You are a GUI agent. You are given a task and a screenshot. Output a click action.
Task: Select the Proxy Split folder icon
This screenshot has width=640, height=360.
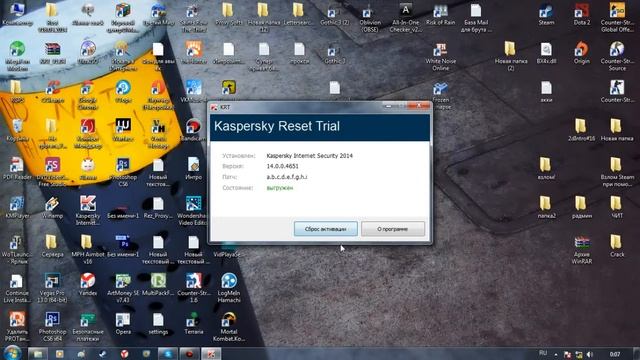[229, 14]
